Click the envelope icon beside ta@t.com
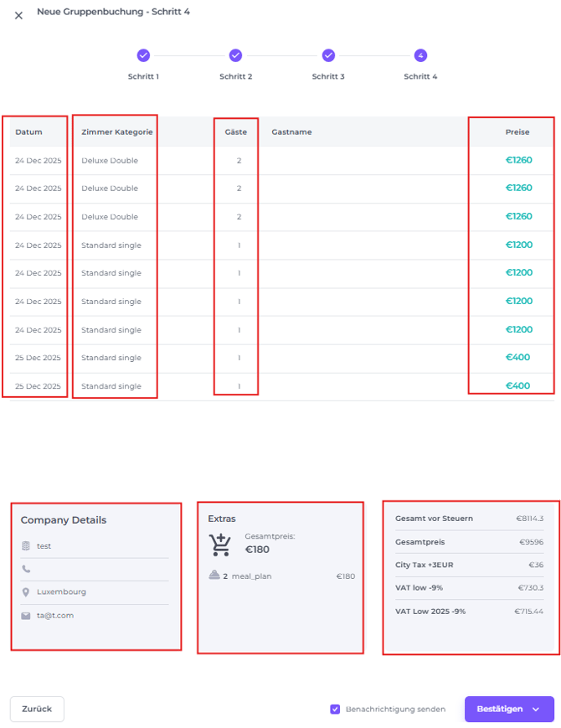 click(x=26, y=616)
